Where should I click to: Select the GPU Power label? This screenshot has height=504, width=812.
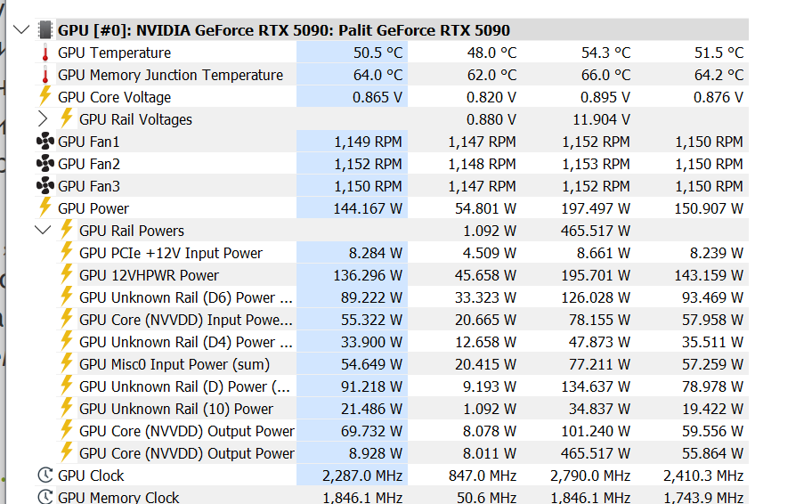pyautogui.click(x=93, y=208)
